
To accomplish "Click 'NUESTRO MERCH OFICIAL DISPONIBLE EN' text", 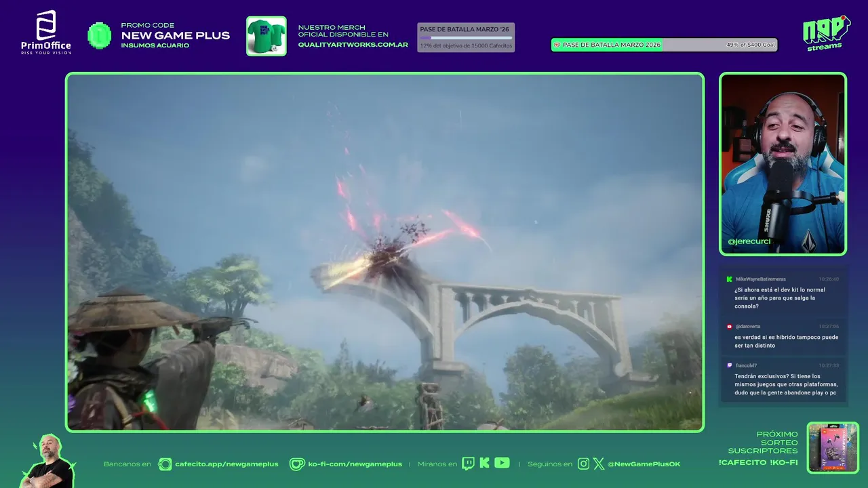I will [343, 30].
